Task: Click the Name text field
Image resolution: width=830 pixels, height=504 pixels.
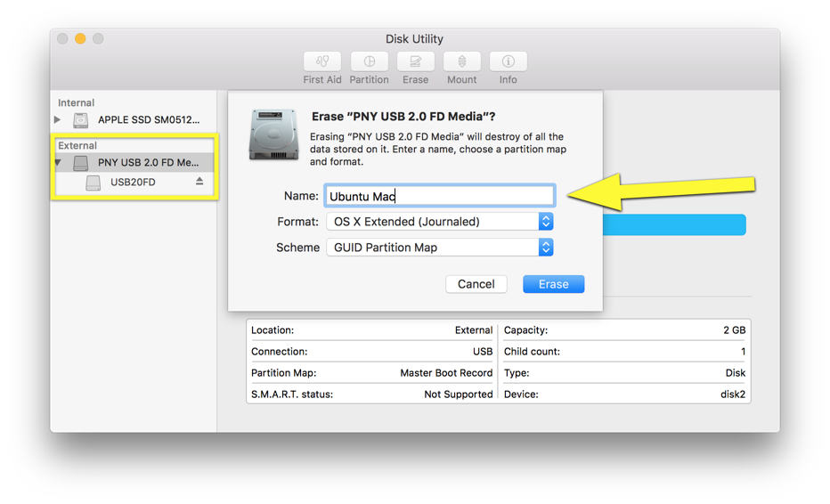Action: pos(439,196)
